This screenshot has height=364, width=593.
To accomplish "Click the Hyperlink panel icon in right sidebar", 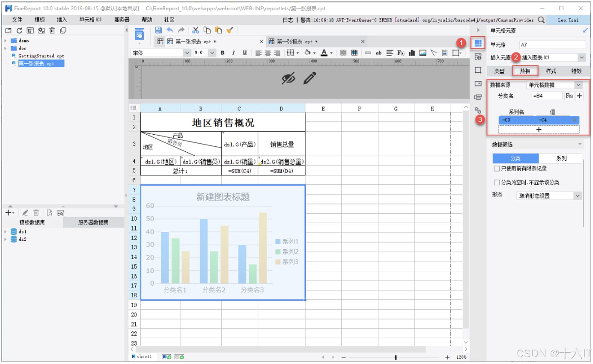I will (478, 110).
